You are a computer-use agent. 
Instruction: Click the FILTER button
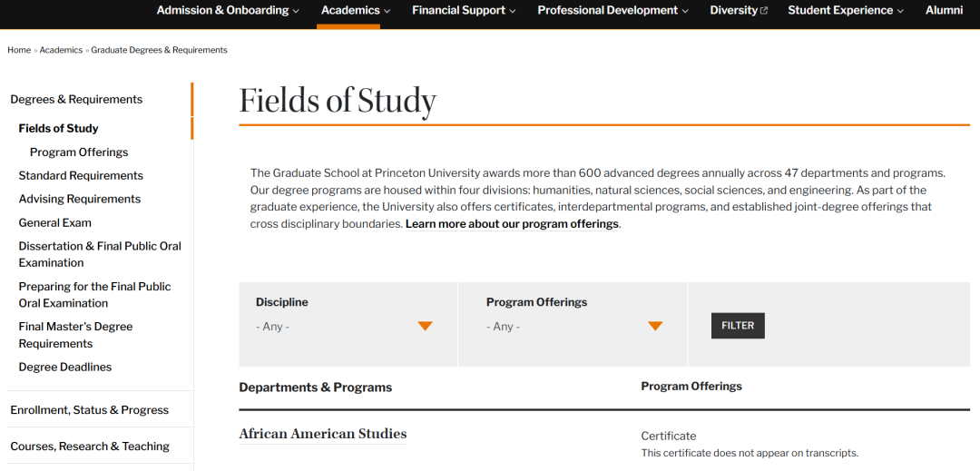[x=738, y=326]
